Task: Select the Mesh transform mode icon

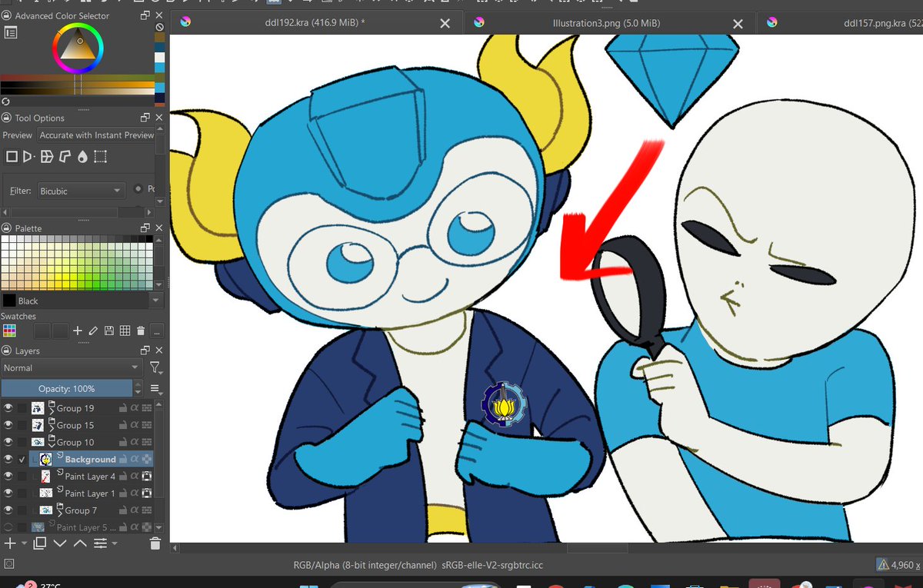Action: click(x=100, y=157)
